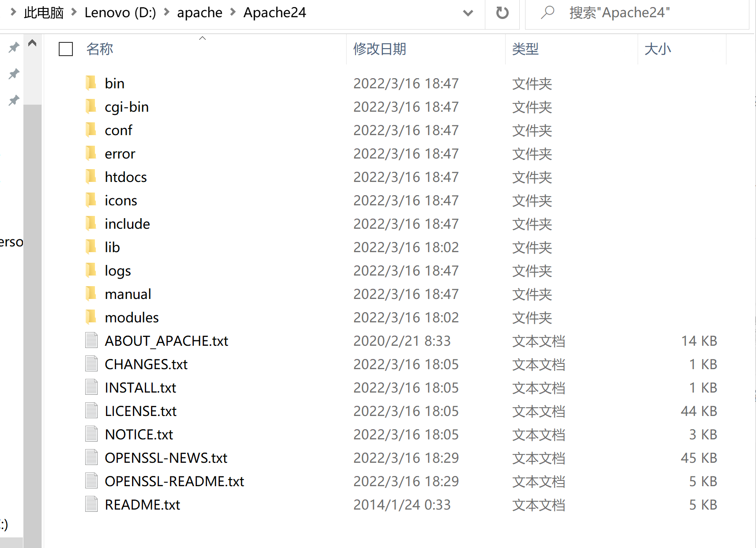Open the address bar dropdown arrow
The width and height of the screenshot is (756, 548).
click(x=468, y=13)
